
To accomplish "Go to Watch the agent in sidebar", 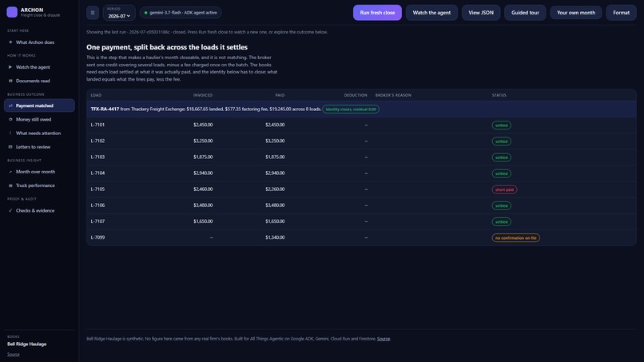I will (x=39, y=67).
